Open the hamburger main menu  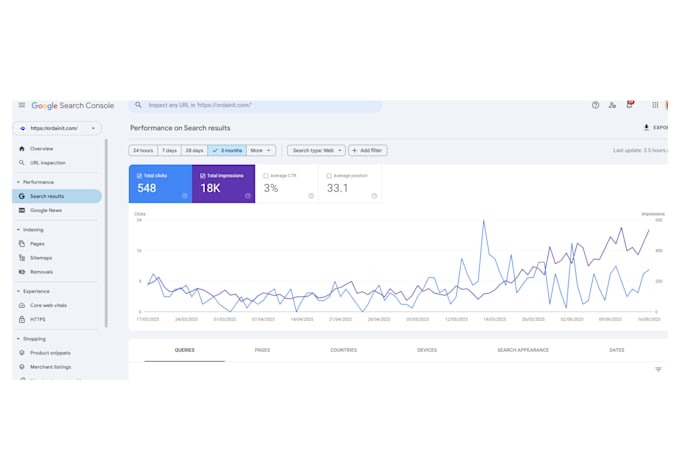pos(22,105)
